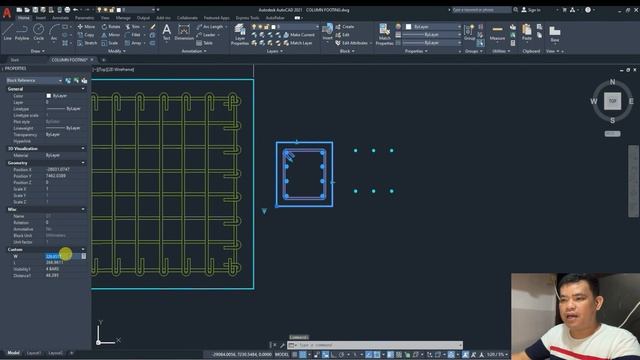640x360 pixels.
Task: Open the Block Reference selection dropdown
Action: (x=34, y=80)
